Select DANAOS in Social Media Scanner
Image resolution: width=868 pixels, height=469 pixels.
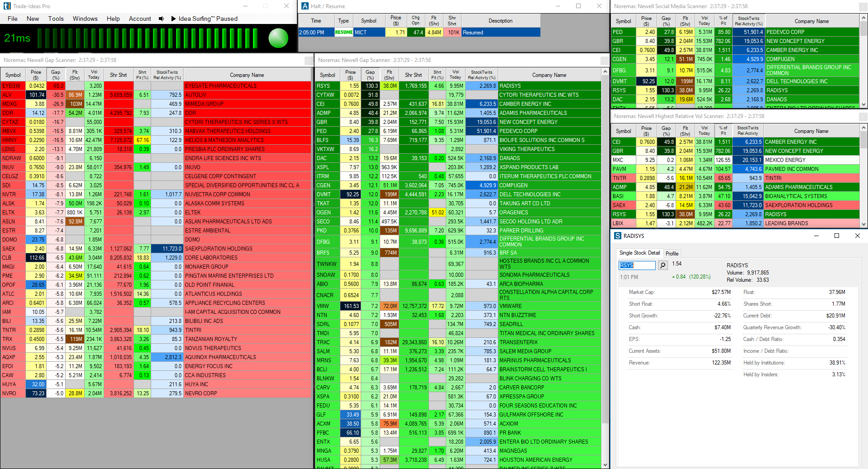click(x=777, y=99)
